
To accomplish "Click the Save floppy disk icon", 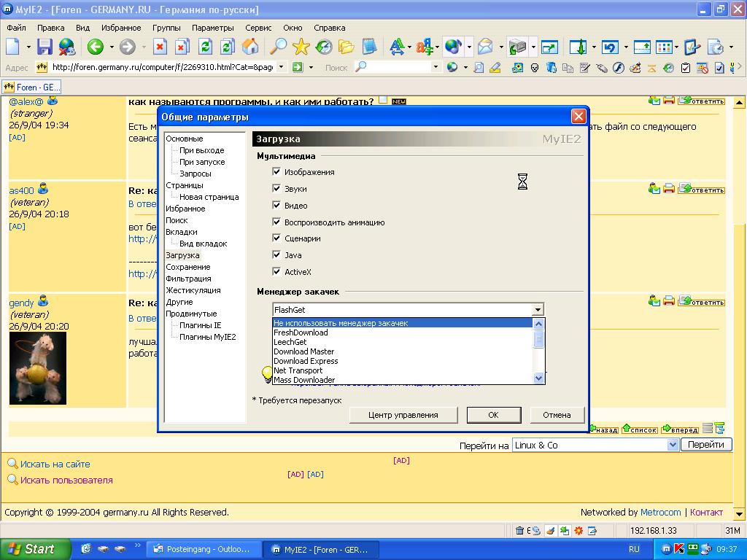I will click(44, 47).
